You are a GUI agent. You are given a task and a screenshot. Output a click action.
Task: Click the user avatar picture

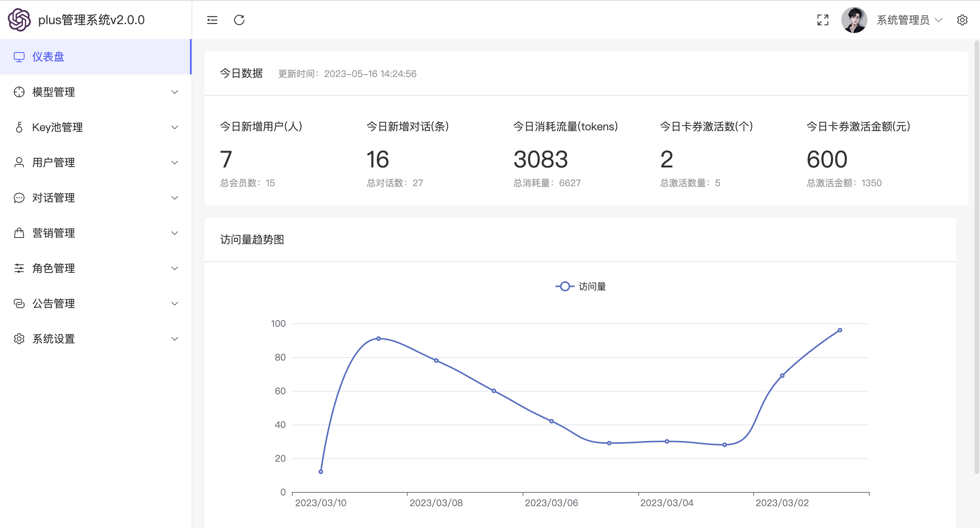click(854, 20)
